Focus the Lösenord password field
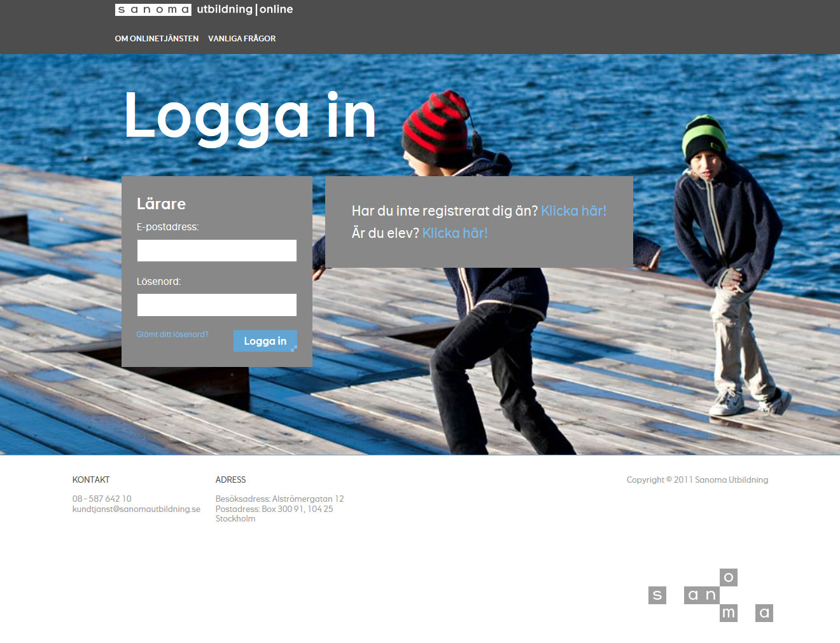Screen dimensions: 840x643 click(x=217, y=305)
